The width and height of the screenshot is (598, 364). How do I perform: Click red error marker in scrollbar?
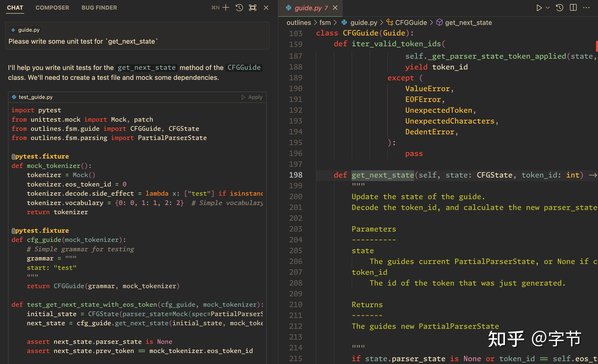pyautogui.click(x=597, y=46)
